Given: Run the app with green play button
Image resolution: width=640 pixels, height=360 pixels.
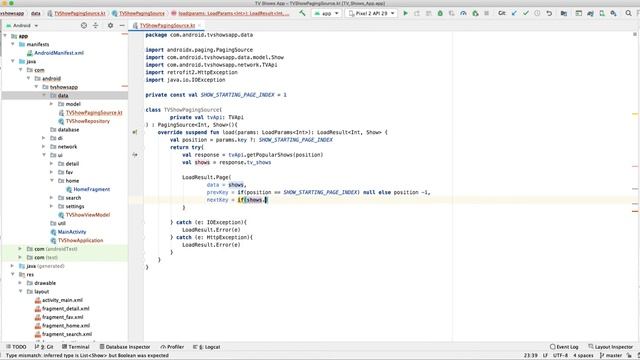Looking at the screenshot, I should [x=405, y=13].
